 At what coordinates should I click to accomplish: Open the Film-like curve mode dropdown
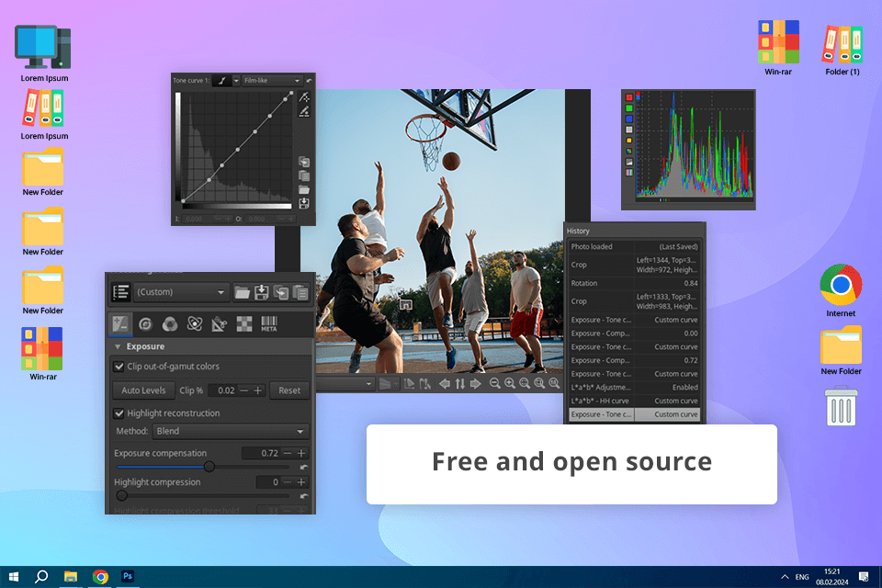[272, 81]
